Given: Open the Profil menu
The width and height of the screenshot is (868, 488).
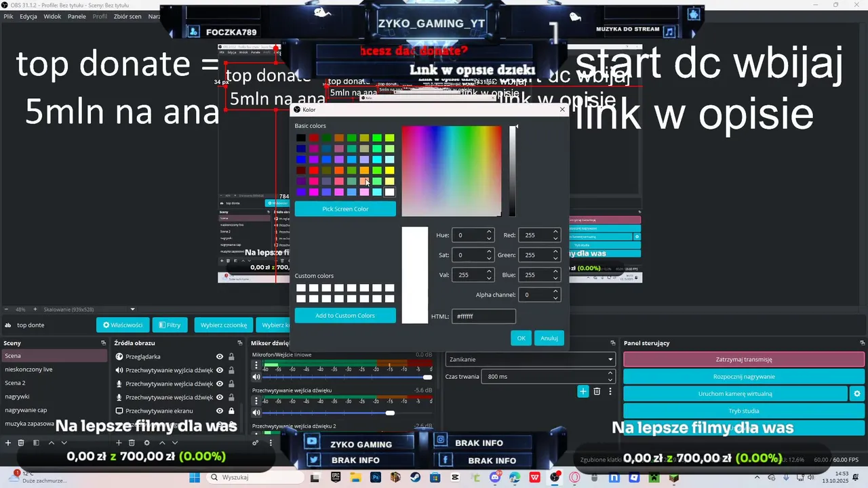Looking at the screenshot, I should [100, 16].
